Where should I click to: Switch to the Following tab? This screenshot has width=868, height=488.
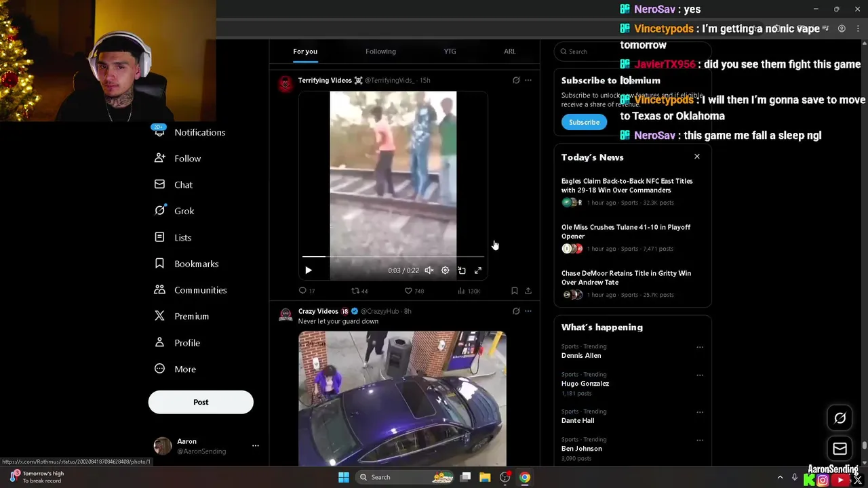[x=380, y=52]
